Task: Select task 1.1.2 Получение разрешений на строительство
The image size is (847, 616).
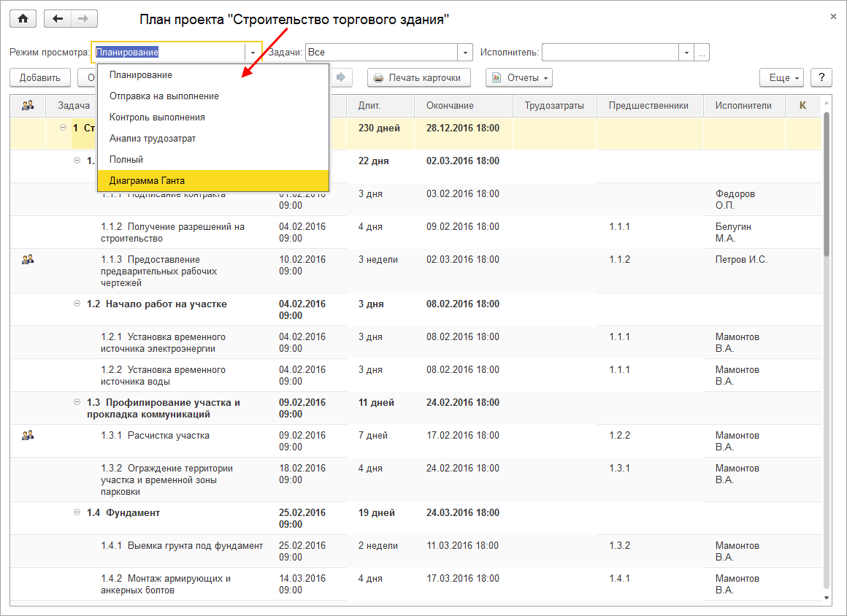Action: 173,232
